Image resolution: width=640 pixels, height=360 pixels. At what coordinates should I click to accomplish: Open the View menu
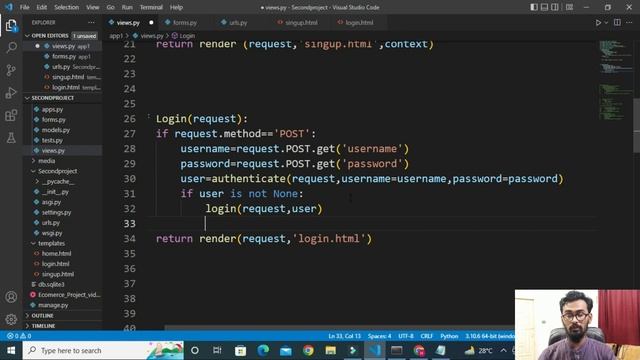point(93,7)
